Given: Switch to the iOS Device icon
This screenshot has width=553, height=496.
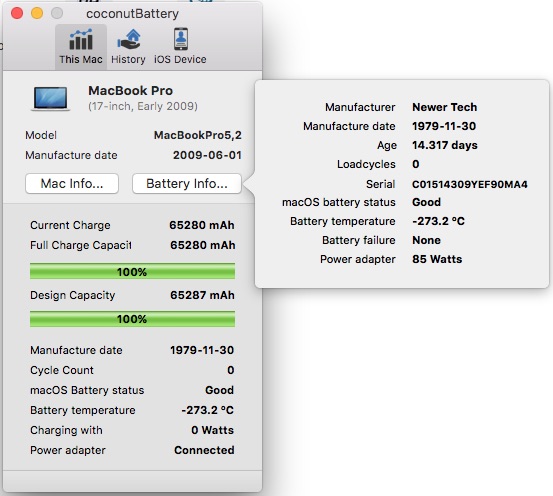Looking at the screenshot, I should coord(180,47).
